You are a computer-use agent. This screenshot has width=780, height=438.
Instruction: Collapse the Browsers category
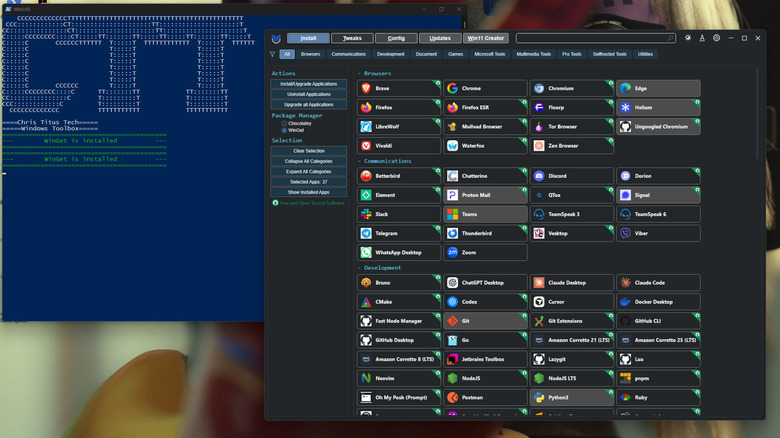coord(375,74)
